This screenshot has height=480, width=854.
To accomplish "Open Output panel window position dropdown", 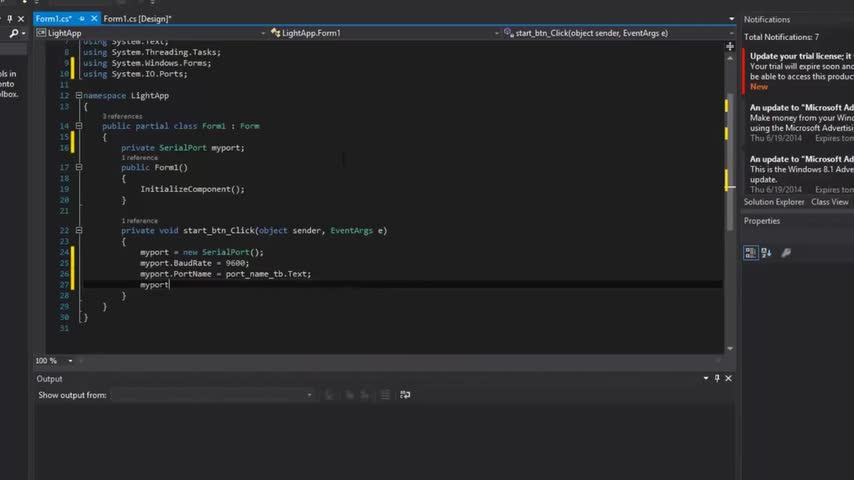I will [706, 378].
